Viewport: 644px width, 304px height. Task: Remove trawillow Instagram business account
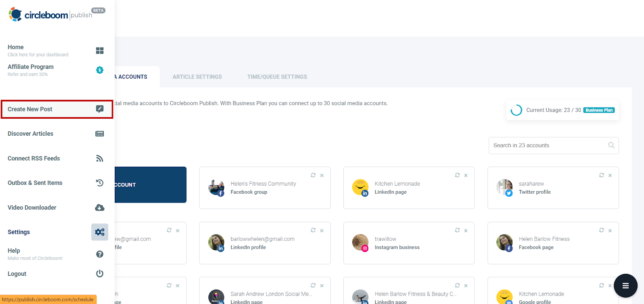[466, 231]
